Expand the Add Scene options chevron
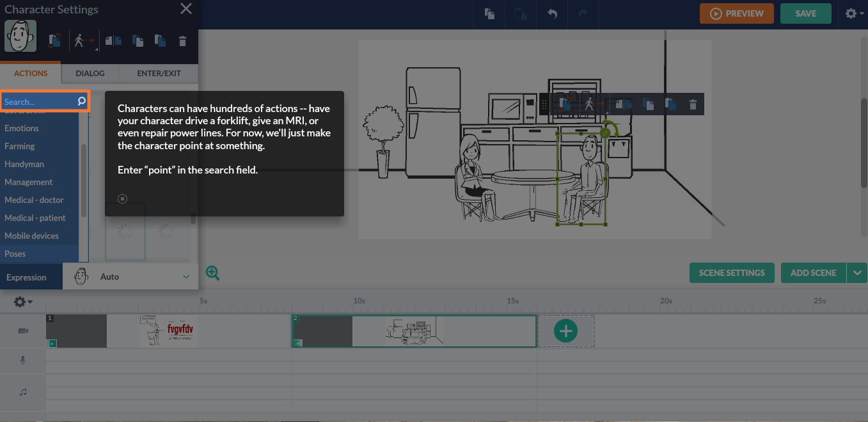Image resolution: width=868 pixels, height=422 pixels. [x=858, y=272]
